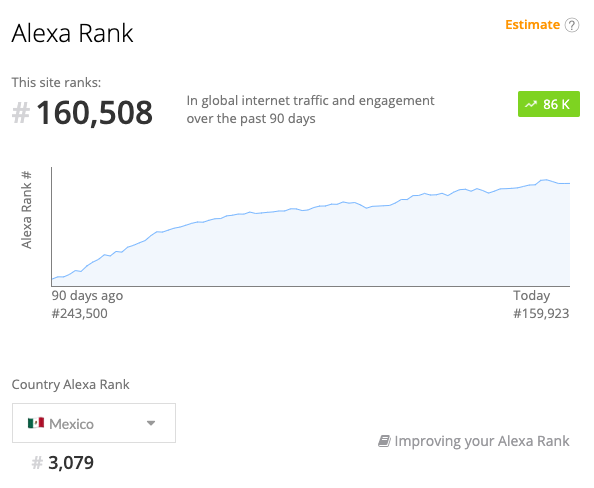
Task: Click the global internet traffic description text
Action: click(310, 109)
